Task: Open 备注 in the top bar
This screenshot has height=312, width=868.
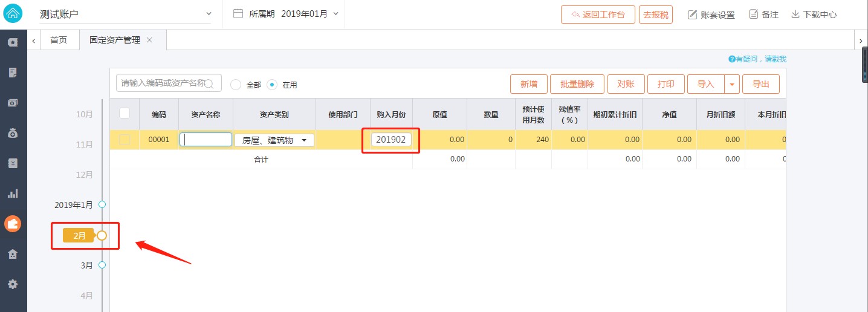Action: pos(763,15)
